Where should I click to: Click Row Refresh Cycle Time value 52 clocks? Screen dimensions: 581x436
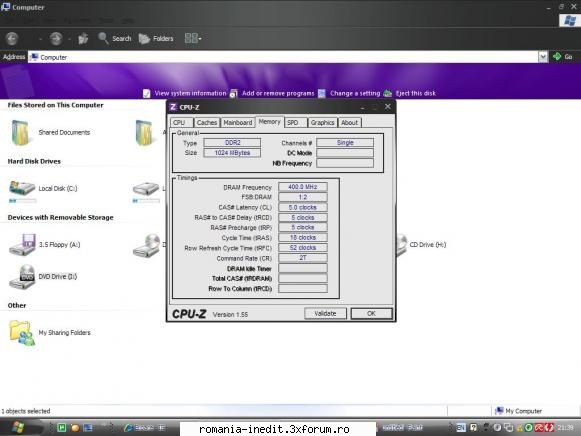[x=303, y=247]
